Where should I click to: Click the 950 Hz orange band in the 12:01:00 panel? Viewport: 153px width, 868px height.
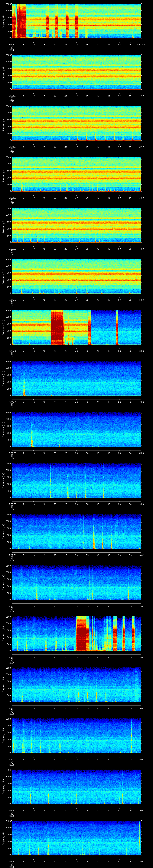(x=77, y=127)
